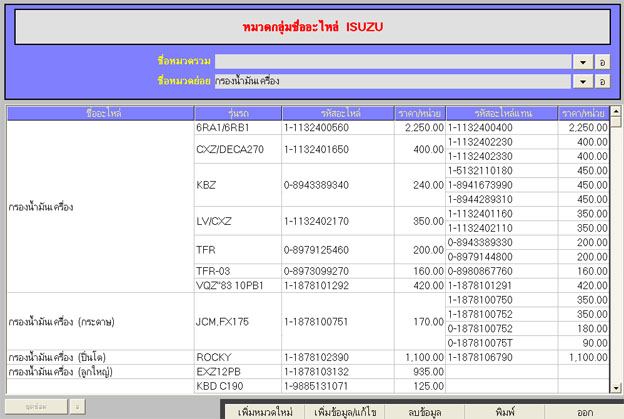The height and width of the screenshot is (419, 624).
Task: Click substitute code 1-1132401160
Action: (x=501, y=214)
